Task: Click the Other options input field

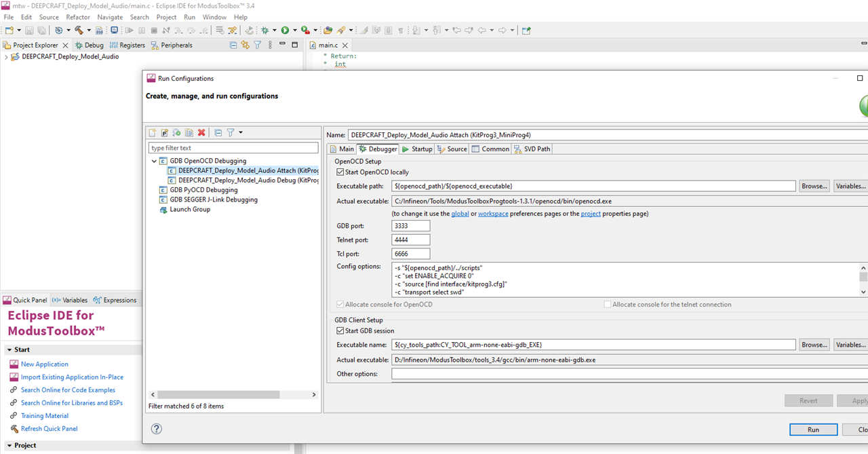Action: [x=629, y=374]
